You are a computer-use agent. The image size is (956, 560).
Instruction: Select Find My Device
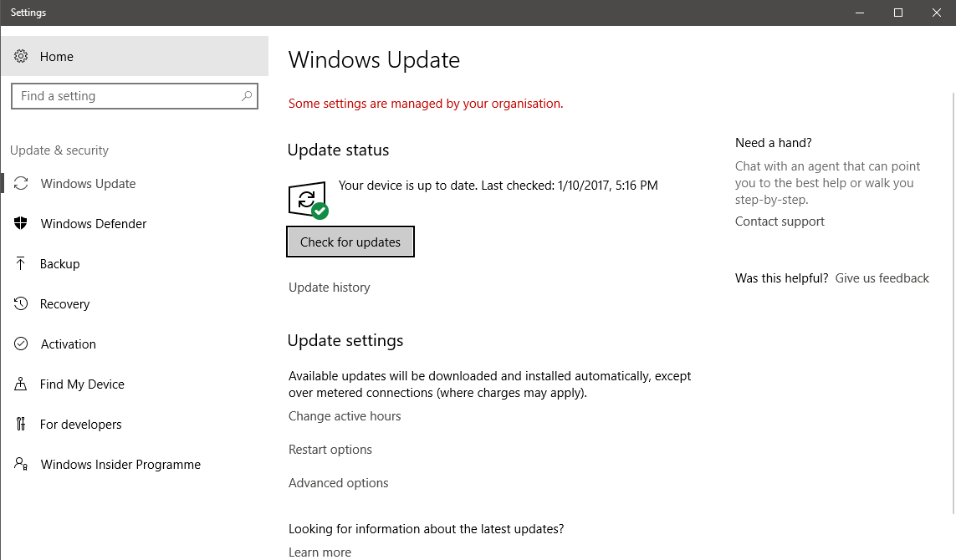(x=134, y=384)
